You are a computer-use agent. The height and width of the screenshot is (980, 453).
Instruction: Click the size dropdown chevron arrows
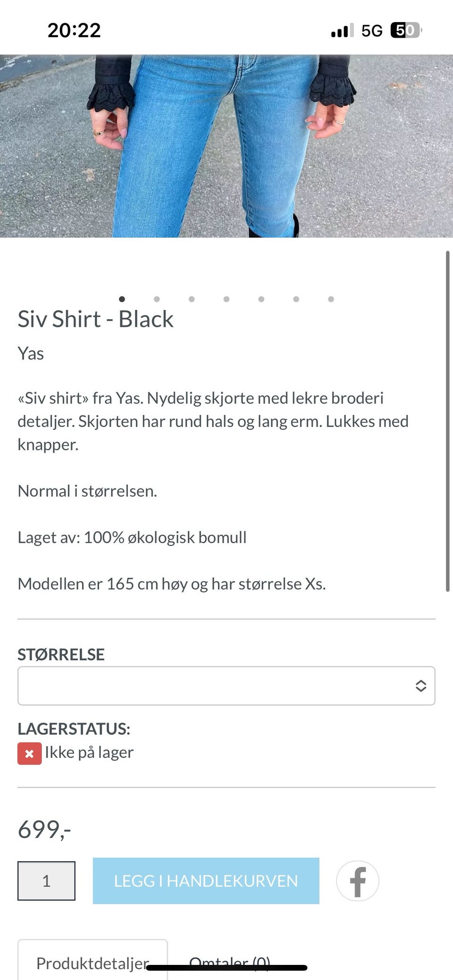pos(421,686)
